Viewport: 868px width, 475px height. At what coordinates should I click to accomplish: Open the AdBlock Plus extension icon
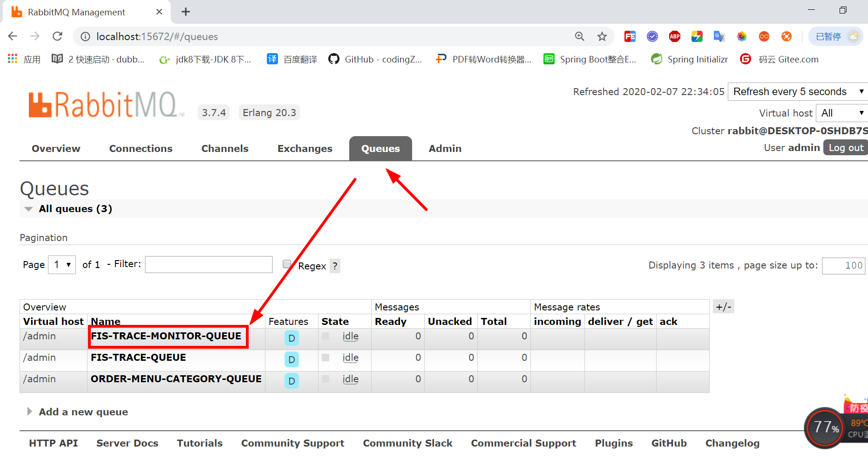tap(675, 36)
